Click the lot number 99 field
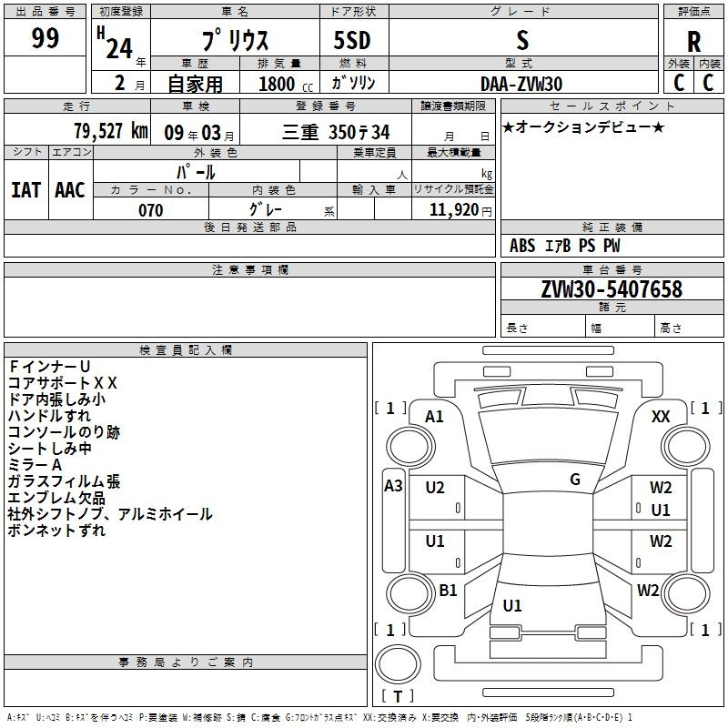The width and height of the screenshot is (728, 728). tap(45, 39)
